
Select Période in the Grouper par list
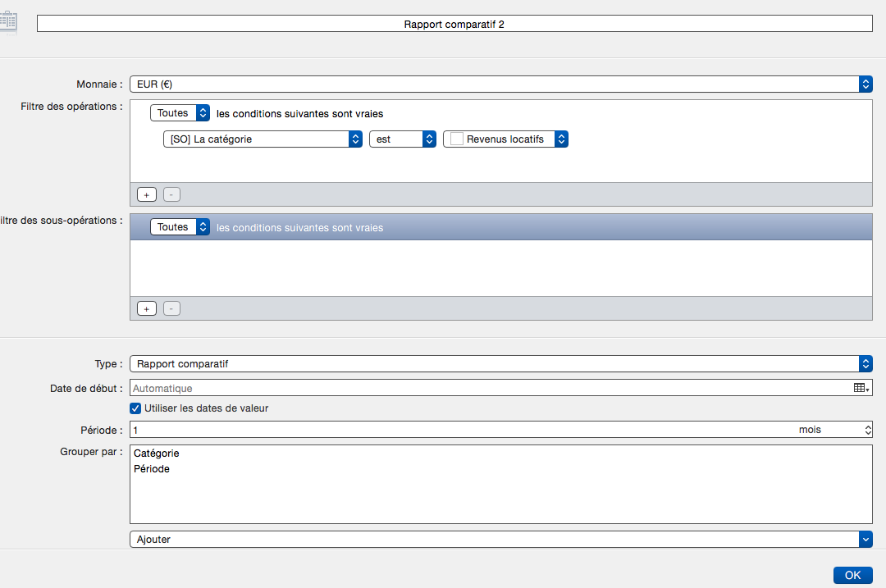(152, 469)
